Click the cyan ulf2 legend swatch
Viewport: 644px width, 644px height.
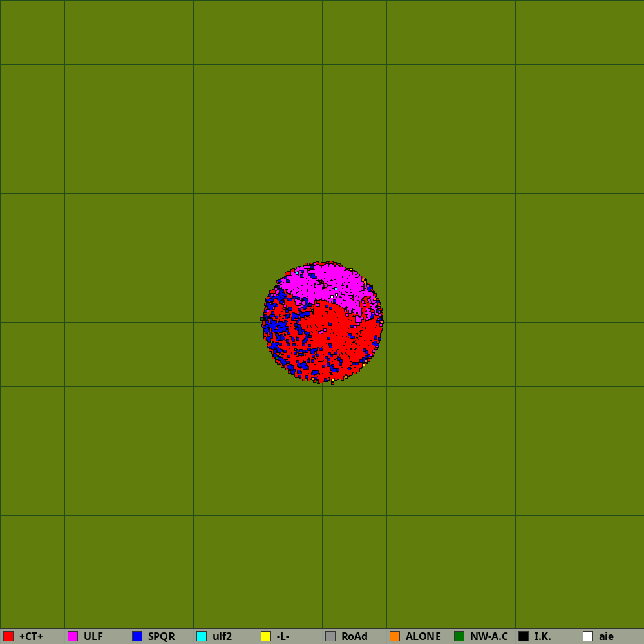coord(202,636)
